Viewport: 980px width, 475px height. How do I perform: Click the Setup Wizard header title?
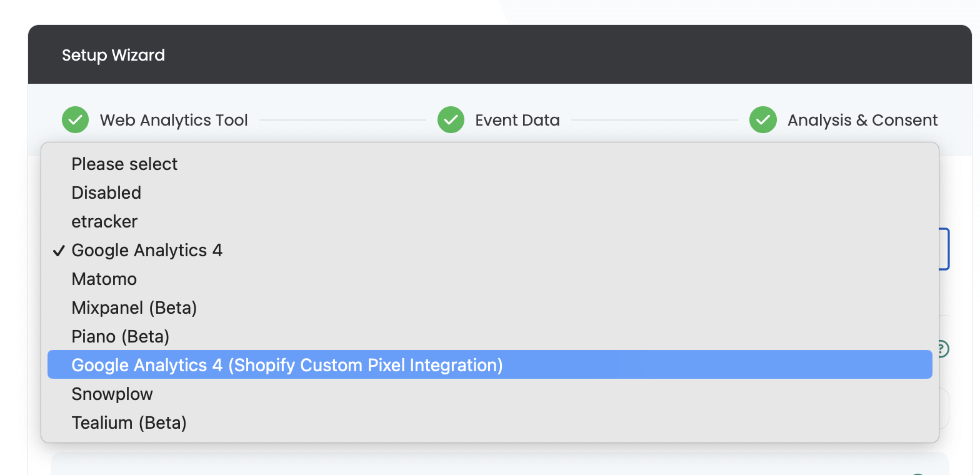coord(113,55)
